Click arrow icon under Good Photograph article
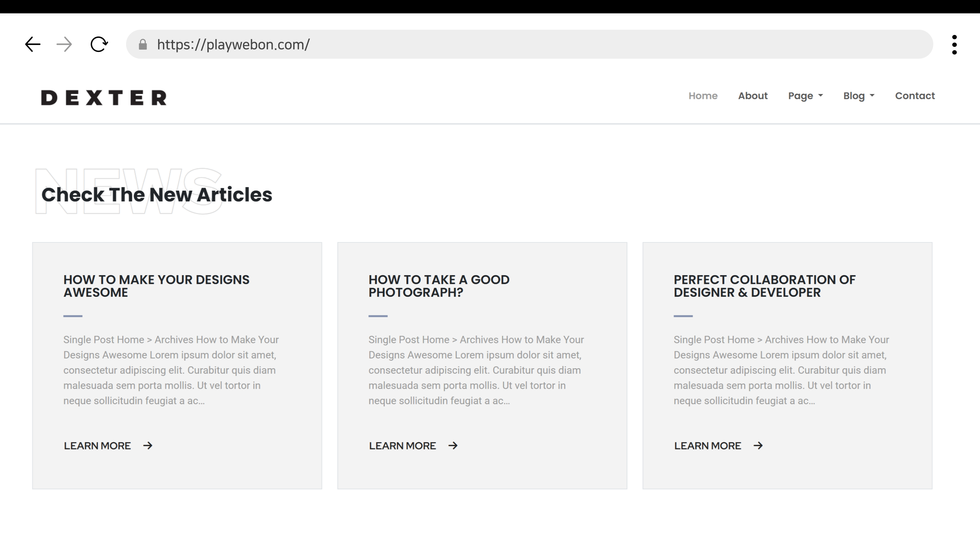 coord(453,446)
